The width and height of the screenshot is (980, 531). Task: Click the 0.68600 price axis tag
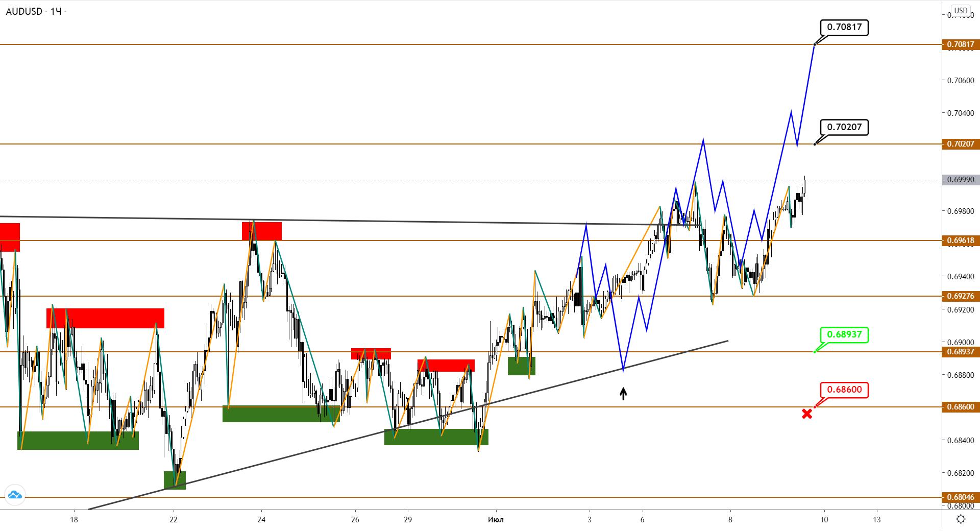(x=961, y=407)
